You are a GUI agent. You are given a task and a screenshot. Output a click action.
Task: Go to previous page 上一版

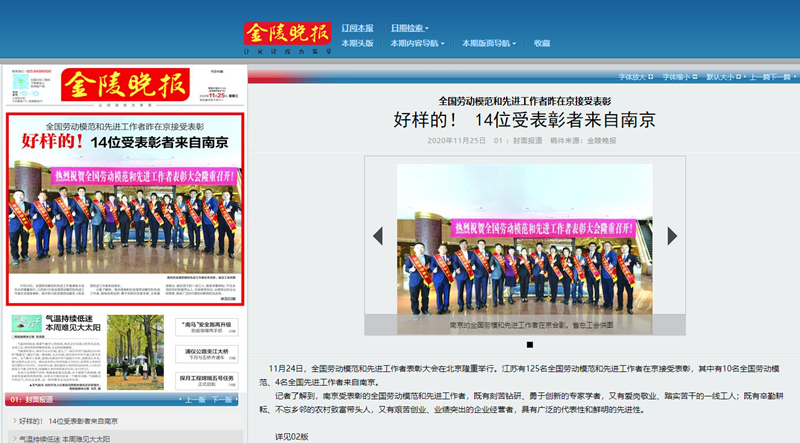(x=194, y=400)
